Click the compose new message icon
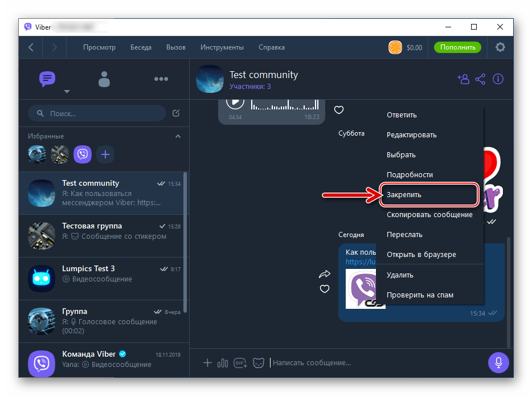Image resolution: width=532 pixels, height=396 pixels. click(176, 113)
